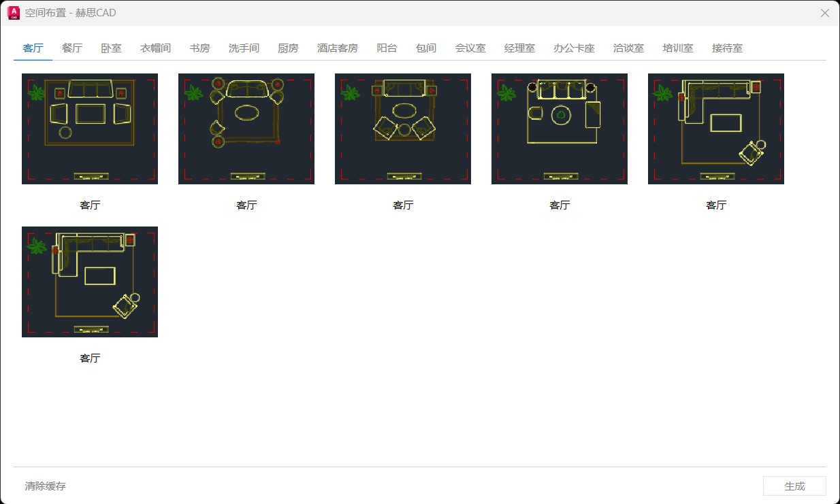Click 清除缓存 to clear cache
The image size is (840, 504).
tap(46, 486)
